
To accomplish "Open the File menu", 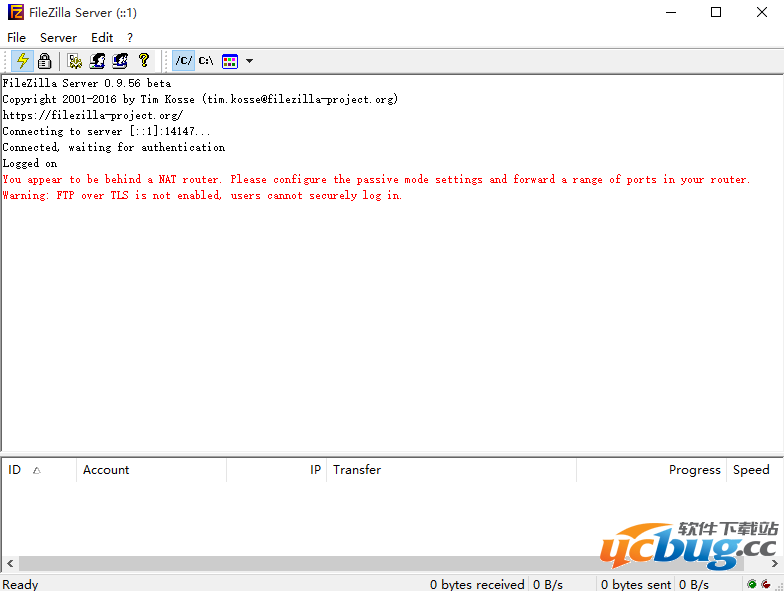I will (16, 38).
